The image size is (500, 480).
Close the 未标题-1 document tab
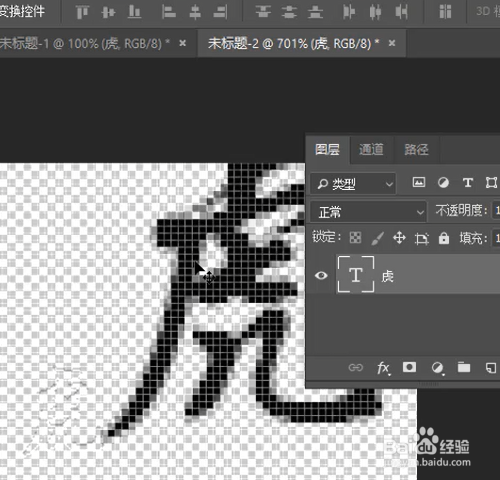(x=182, y=43)
